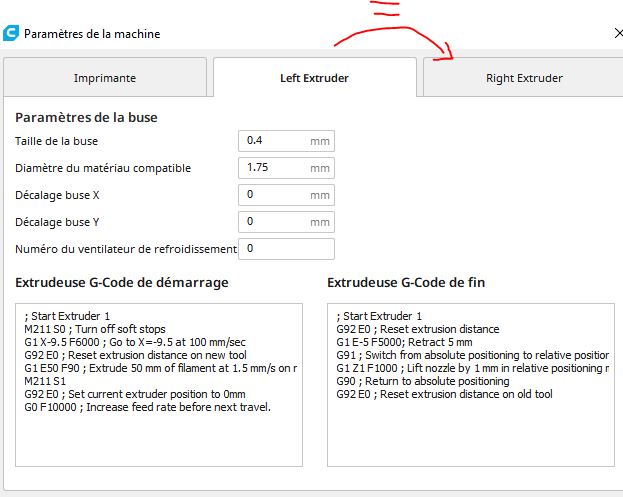Click the Paramètres de la buse heading
Viewport: 623px width, 497px height.
pyautogui.click(x=86, y=117)
